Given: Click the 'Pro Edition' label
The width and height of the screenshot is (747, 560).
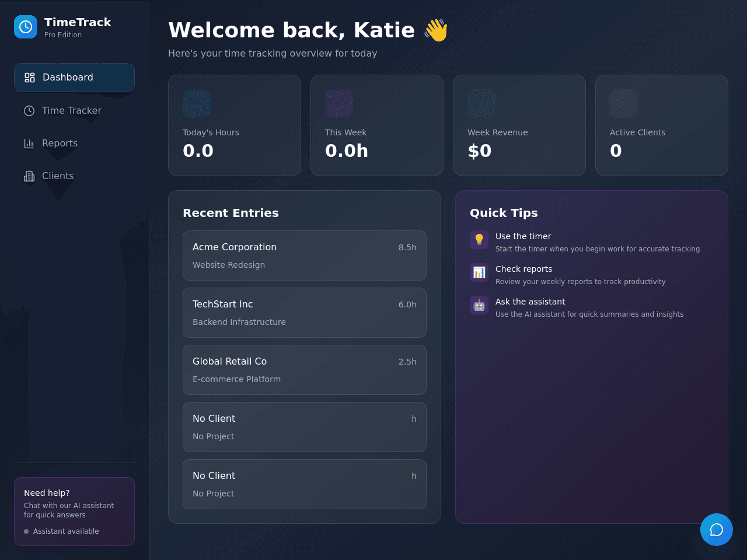Looking at the screenshot, I should 63,35.
